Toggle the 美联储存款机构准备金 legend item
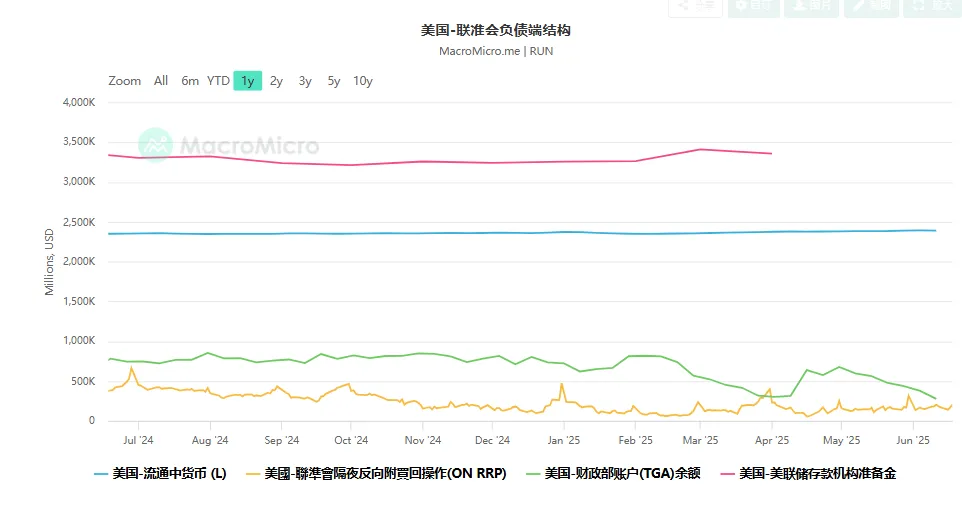This screenshot has height=513, width=962. click(809, 474)
